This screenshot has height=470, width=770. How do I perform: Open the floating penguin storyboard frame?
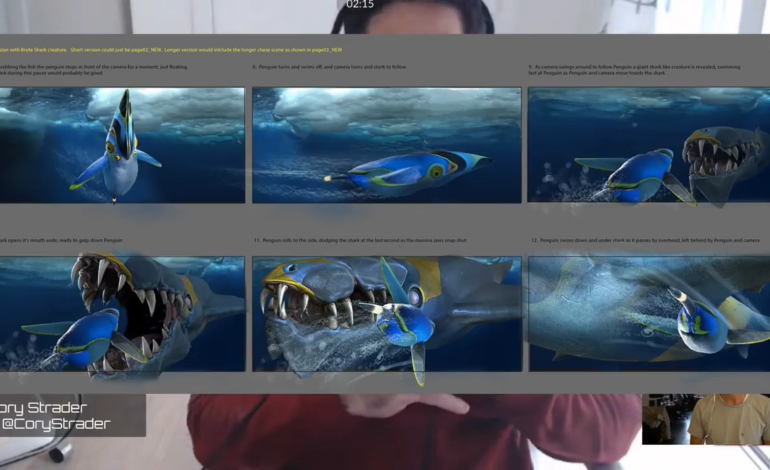(122, 145)
